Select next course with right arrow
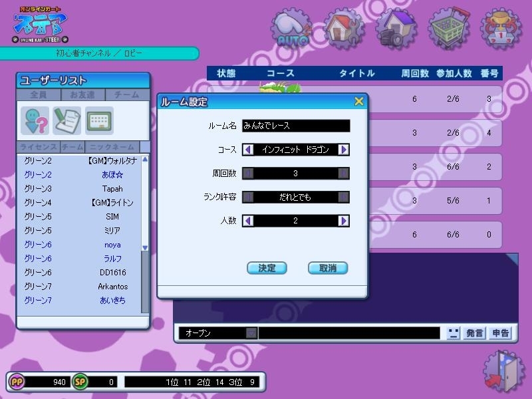The width and height of the screenshot is (532, 399). click(x=343, y=150)
